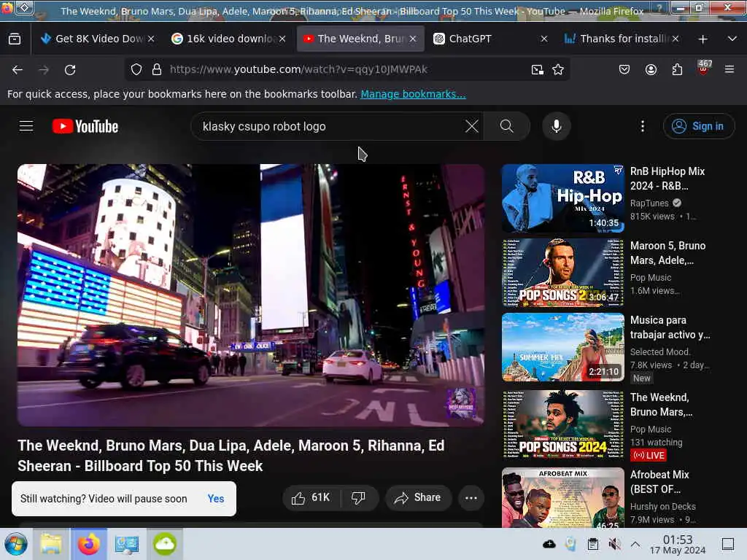Click the Sign in button
747x560 pixels.
[x=698, y=126]
